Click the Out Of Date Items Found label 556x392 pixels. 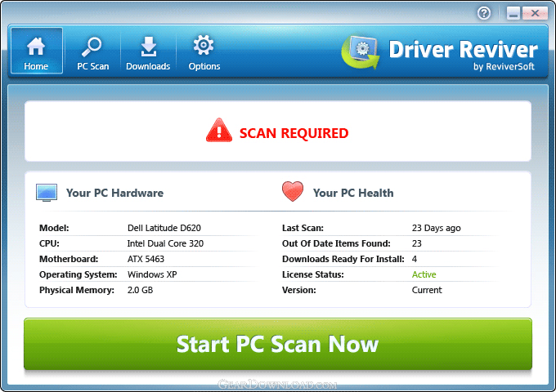coord(336,243)
